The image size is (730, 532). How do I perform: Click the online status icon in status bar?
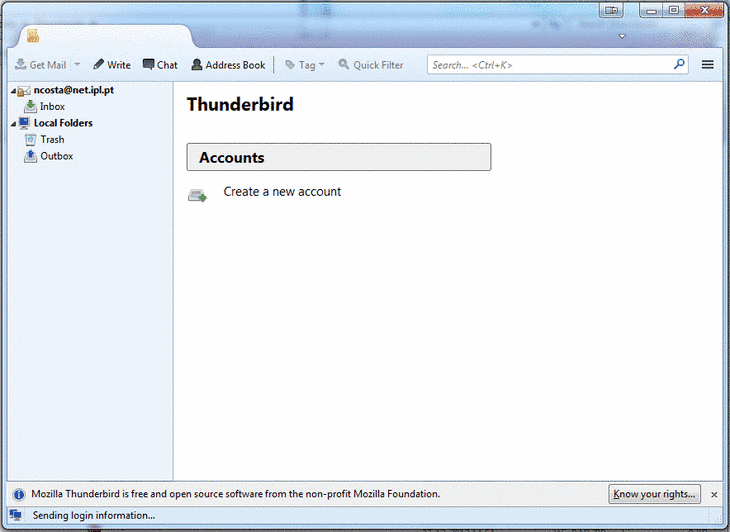16,515
